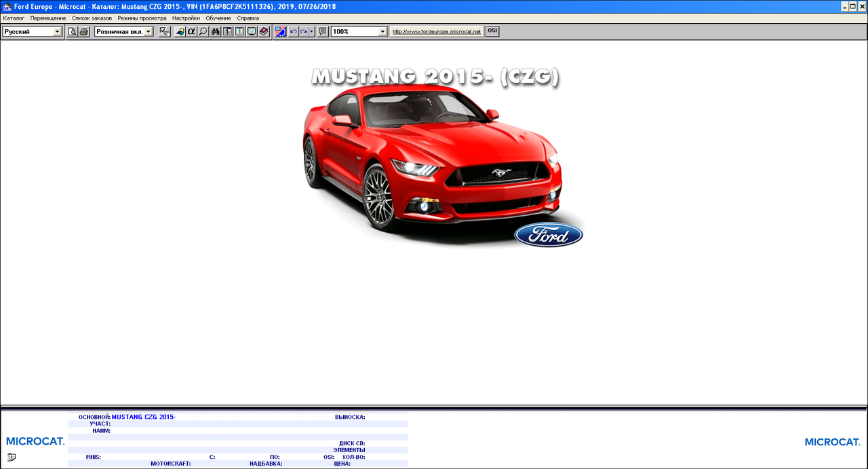
Task: Open the Перемещение menu
Action: [48, 18]
